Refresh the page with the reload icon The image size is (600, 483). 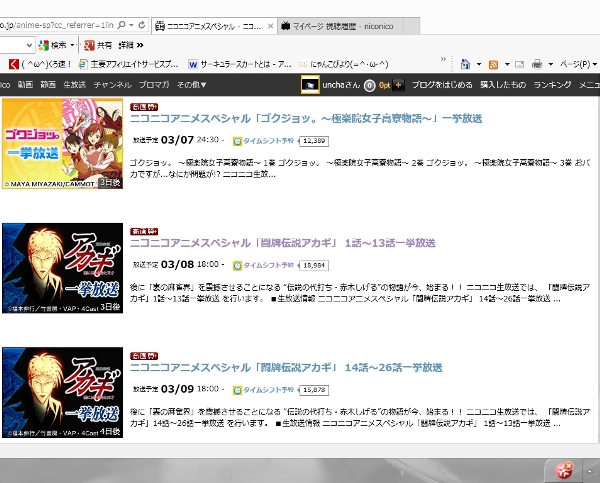[x=142, y=25]
